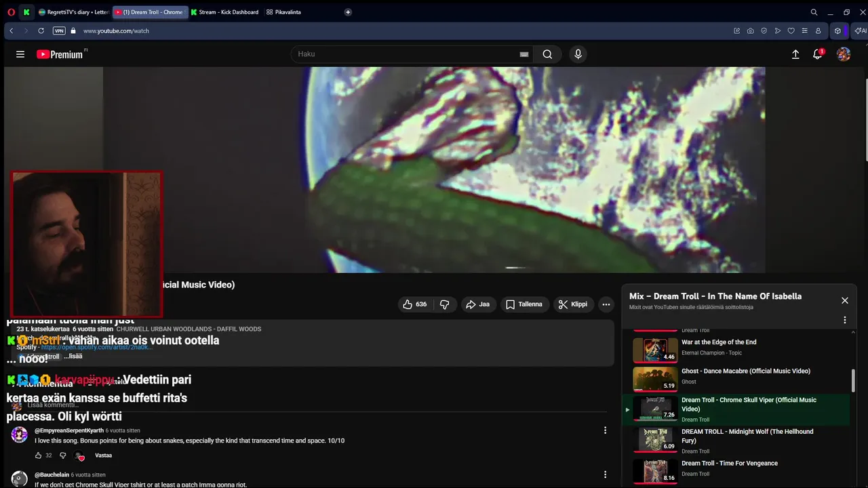Go forward to the next page
The height and width of the screenshot is (488, 868).
26,30
